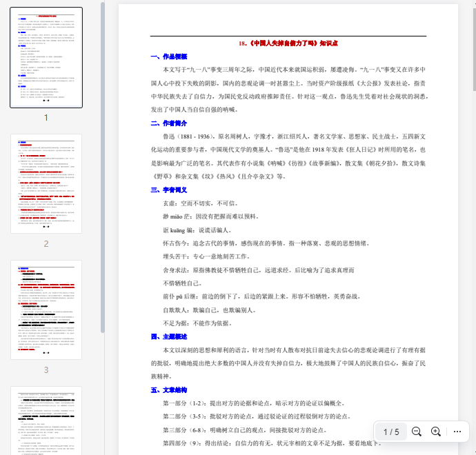This screenshot has height=455, width=476.
Task: Select the partially visible page 4 thumbnail
Action: tap(46, 419)
